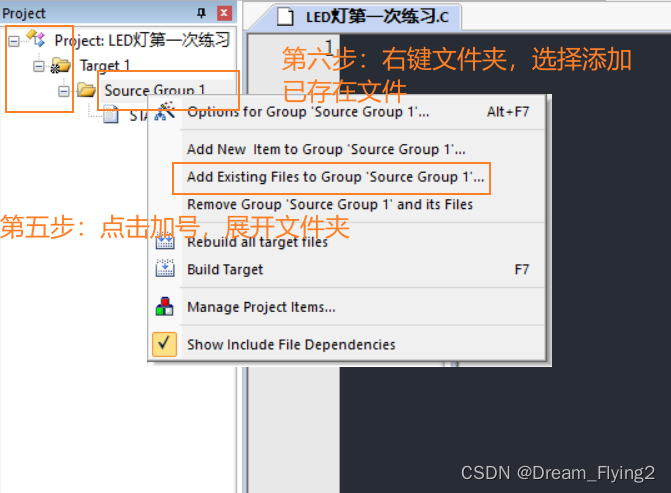Choose Add New Item to Group entry
This screenshot has height=493, width=671.
click(326, 149)
